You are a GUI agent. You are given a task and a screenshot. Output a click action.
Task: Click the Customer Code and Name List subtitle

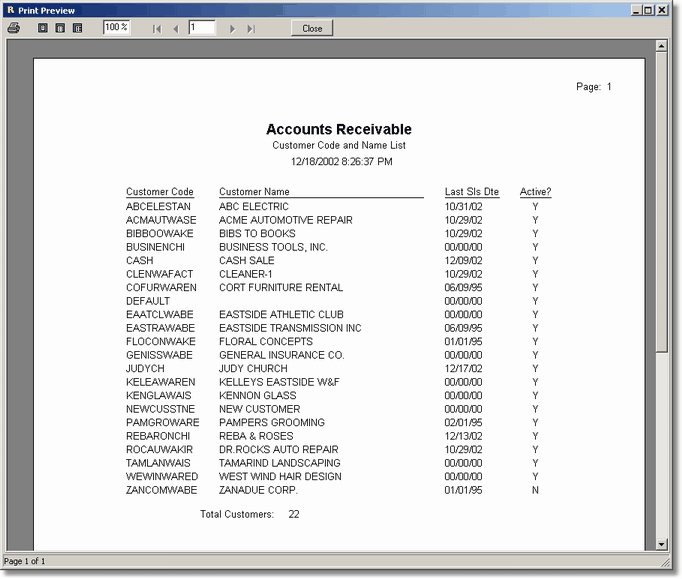click(339, 145)
